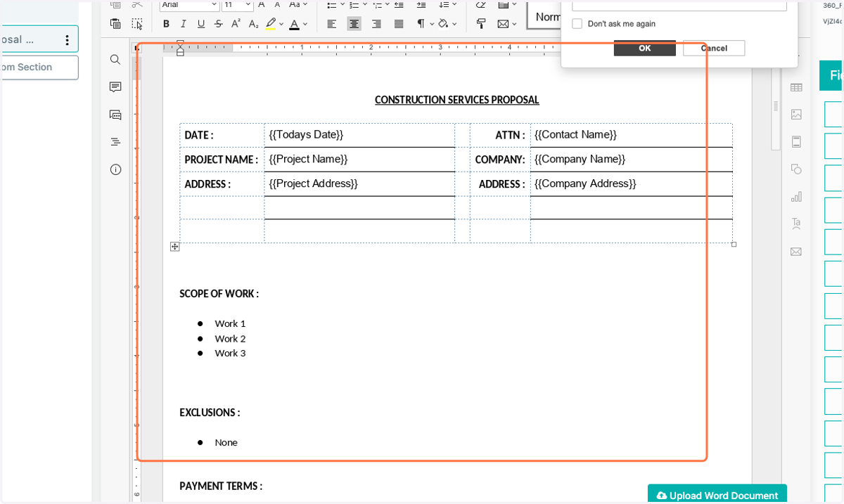Open highlight color dropdown arrow
844x504 pixels.
(281, 24)
